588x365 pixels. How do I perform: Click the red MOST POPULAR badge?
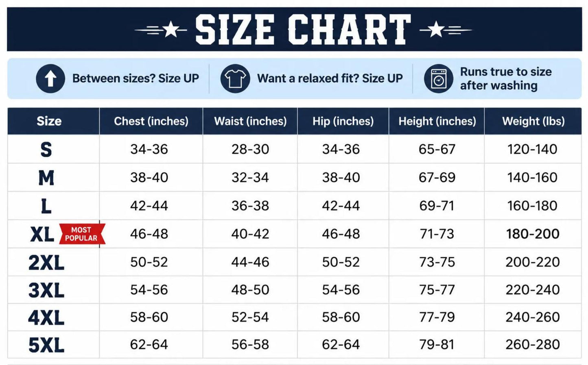click(x=82, y=234)
